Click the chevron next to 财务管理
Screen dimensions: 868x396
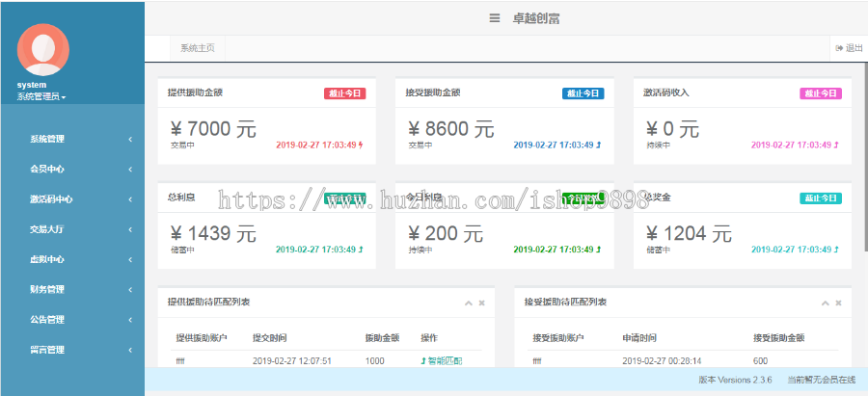coord(130,289)
